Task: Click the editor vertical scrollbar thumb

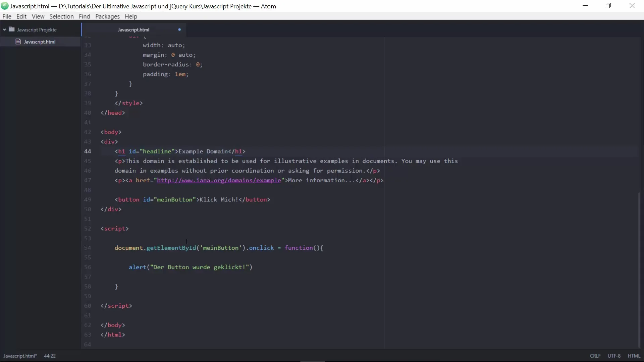Action: pyautogui.click(x=639, y=270)
